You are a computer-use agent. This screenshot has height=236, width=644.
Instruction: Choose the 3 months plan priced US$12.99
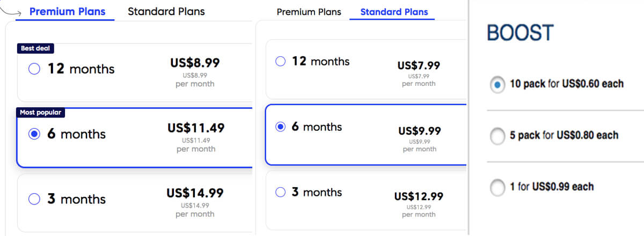(x=280, y=192)
